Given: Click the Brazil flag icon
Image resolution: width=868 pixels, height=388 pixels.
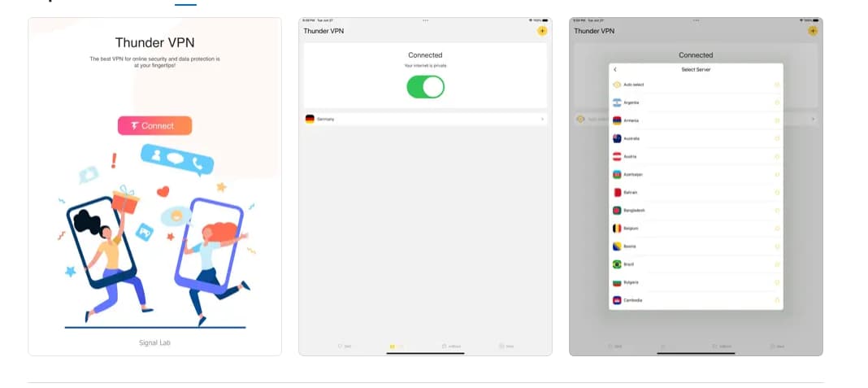Looking at the screenshot, I should click(x=617, y=264).
